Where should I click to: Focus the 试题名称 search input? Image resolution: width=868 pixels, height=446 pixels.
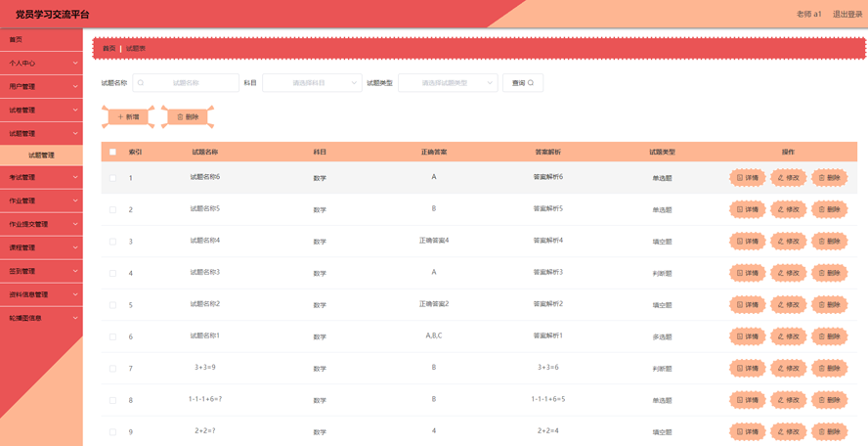186,83
